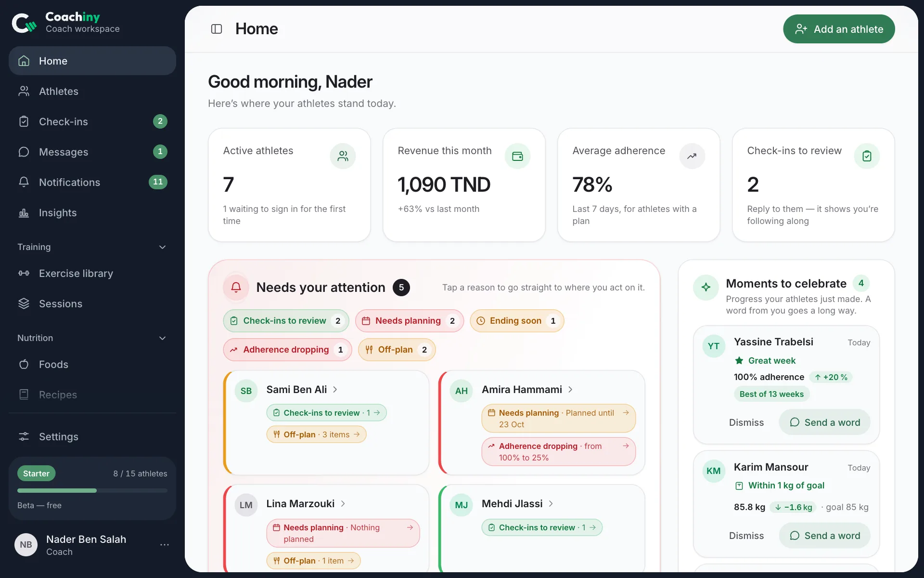This screenshot has width=924, height=578.
Task: Open Messages in sidebar
Action: pos(92,152)
